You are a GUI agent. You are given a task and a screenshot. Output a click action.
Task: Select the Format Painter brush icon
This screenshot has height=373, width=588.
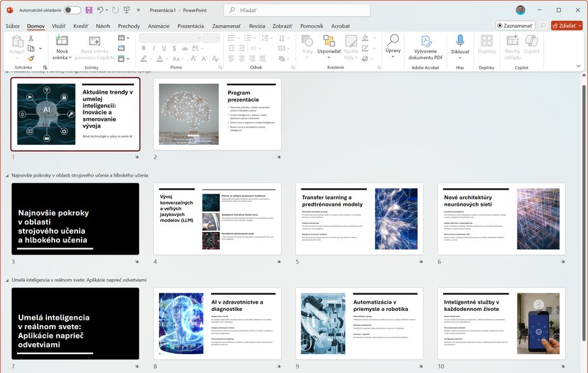click(x=31, y=58)
